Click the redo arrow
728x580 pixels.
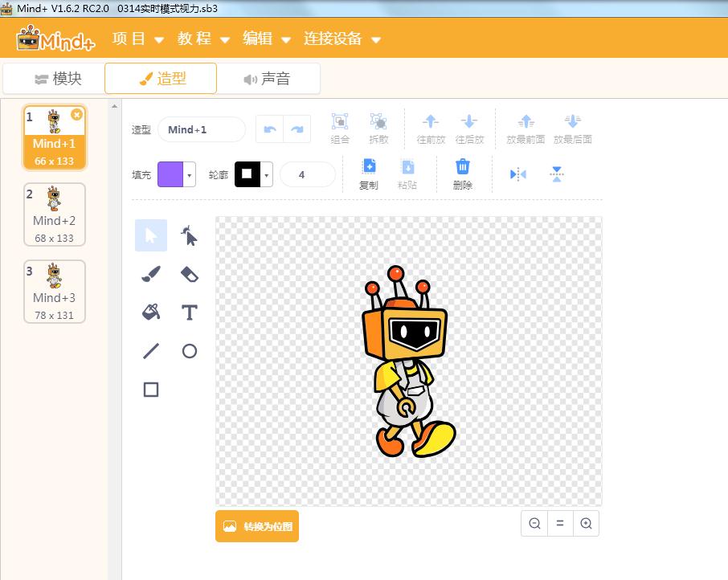click(x=297, y=129)
